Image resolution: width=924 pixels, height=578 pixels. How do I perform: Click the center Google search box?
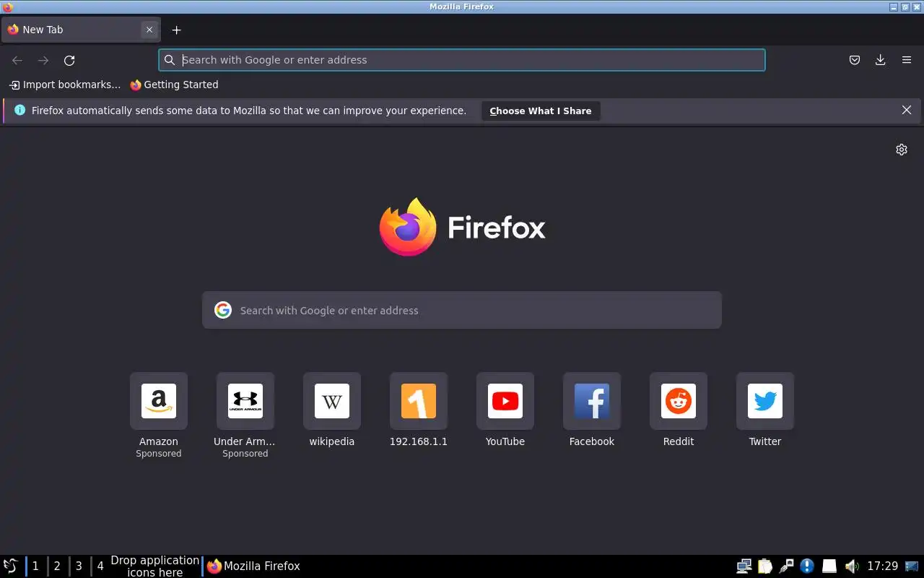(x=462, y=310)
